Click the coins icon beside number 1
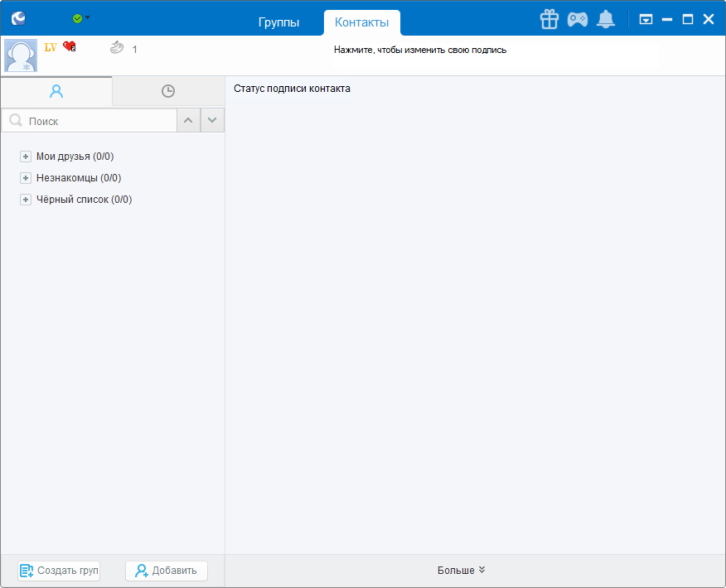The image size is (726, 588). [x=116, y=49]
